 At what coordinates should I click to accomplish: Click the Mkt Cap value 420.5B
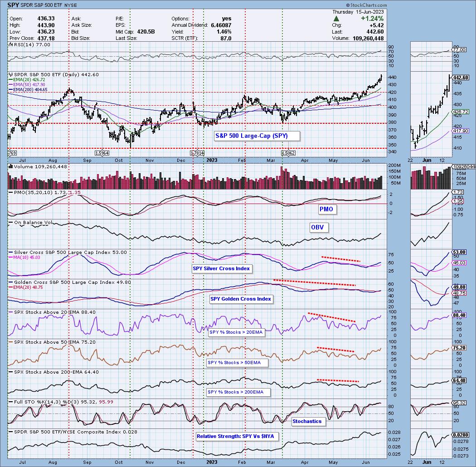click(x=146, y=32)
